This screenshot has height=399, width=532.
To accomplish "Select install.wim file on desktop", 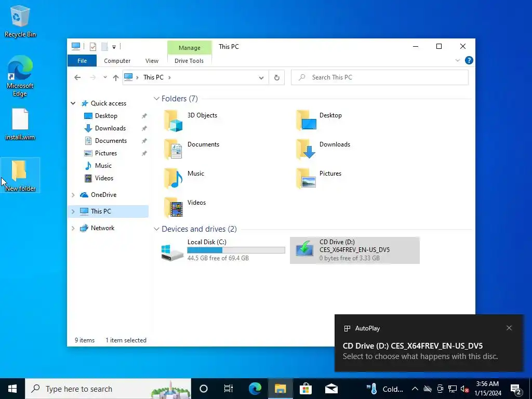I will pyautogui.click(x=20, y=124).
